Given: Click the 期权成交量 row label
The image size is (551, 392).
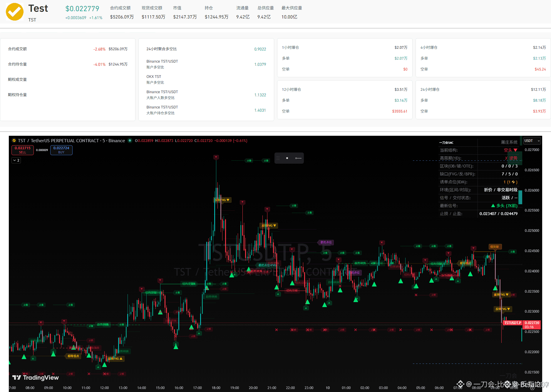Looking at the screenshot, I should pyautogui.click(x=17, y=80).
